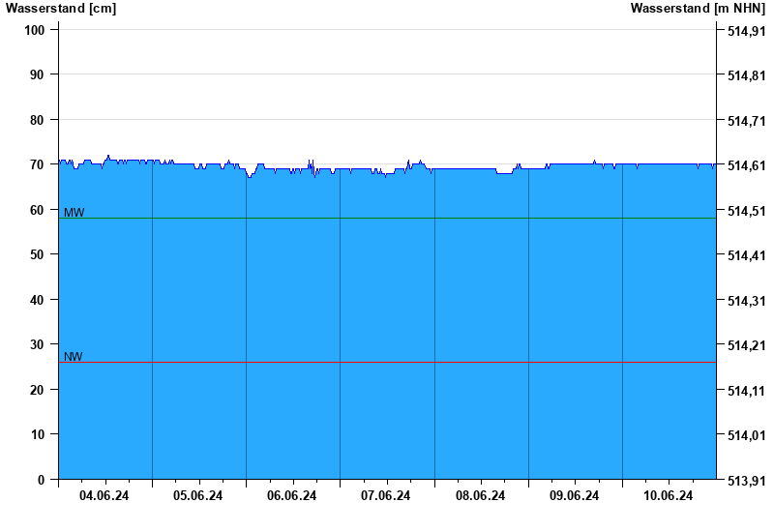
Task: Click the 514,21 value on right axis
Action: pyautogui.click(x=746, y=345)
